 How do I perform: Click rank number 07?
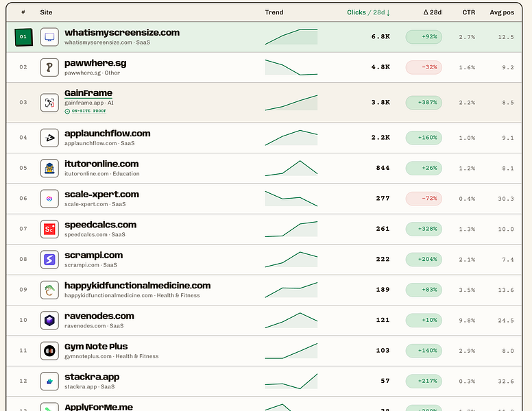click(x=23, y=229)
